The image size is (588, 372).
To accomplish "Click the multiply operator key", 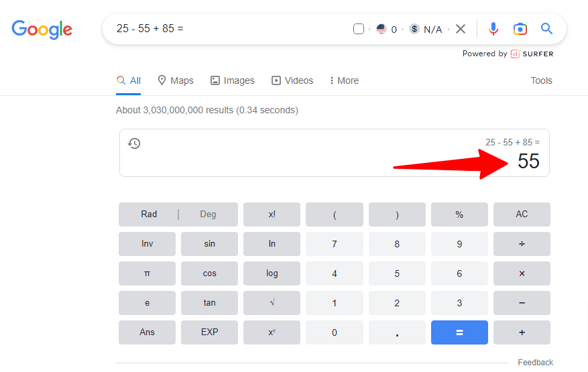I will pos(522,273).
